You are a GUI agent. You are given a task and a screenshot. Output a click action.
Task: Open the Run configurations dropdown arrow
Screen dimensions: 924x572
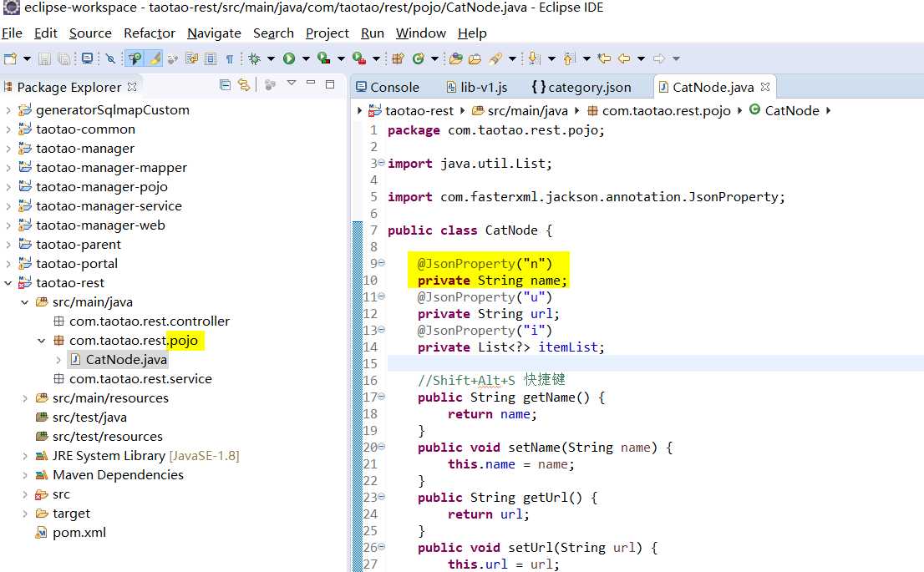(306, 58)
